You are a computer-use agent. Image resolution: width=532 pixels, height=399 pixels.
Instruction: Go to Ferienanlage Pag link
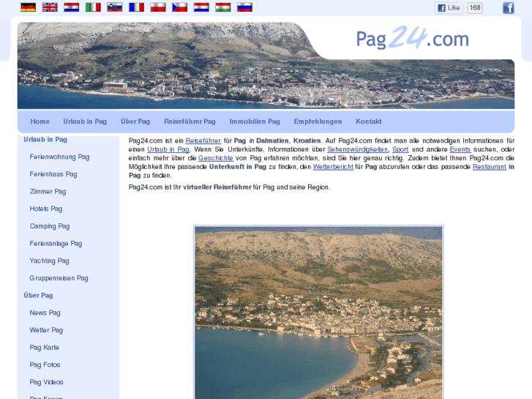(x=56, y=243)
